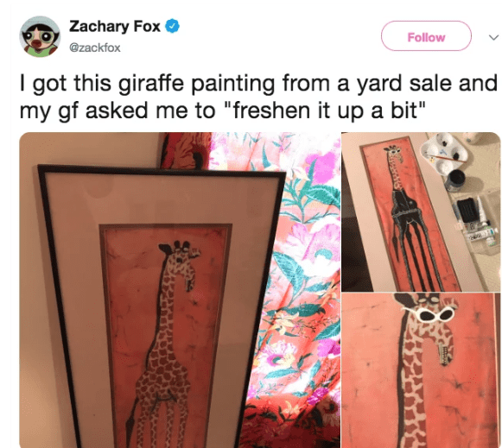Viewport: 502px width, 448px height.
Task: Open the Zachary Fox display name link
Action: (115, 26)
